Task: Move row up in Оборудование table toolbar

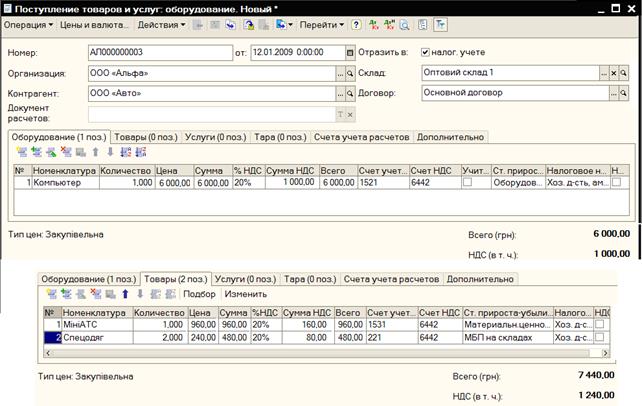Action: [x=95, y=152]
